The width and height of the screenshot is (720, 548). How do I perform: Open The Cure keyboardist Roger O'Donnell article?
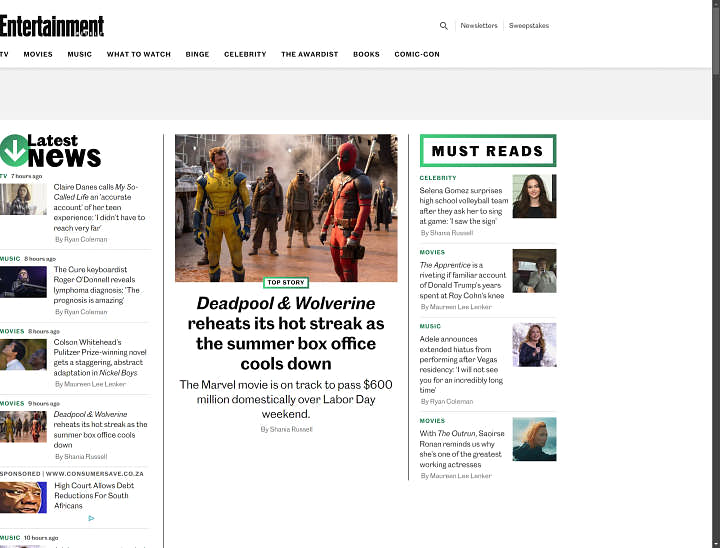97,285
